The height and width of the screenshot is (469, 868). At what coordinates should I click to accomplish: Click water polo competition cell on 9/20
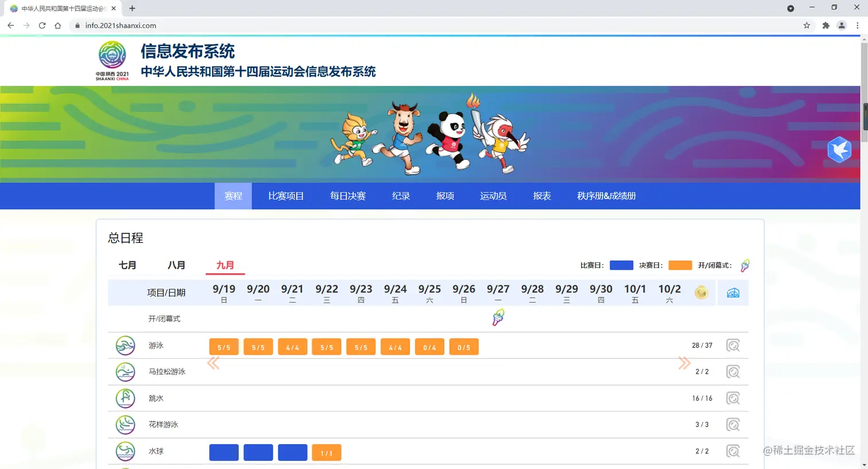coord(258,453)
